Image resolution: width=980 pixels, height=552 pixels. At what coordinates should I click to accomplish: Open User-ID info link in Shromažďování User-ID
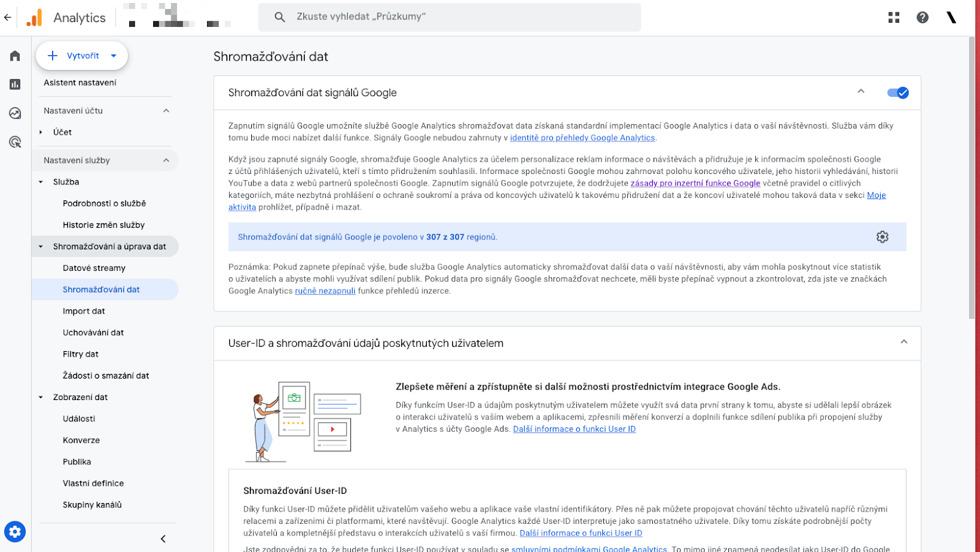pos(581,533)
